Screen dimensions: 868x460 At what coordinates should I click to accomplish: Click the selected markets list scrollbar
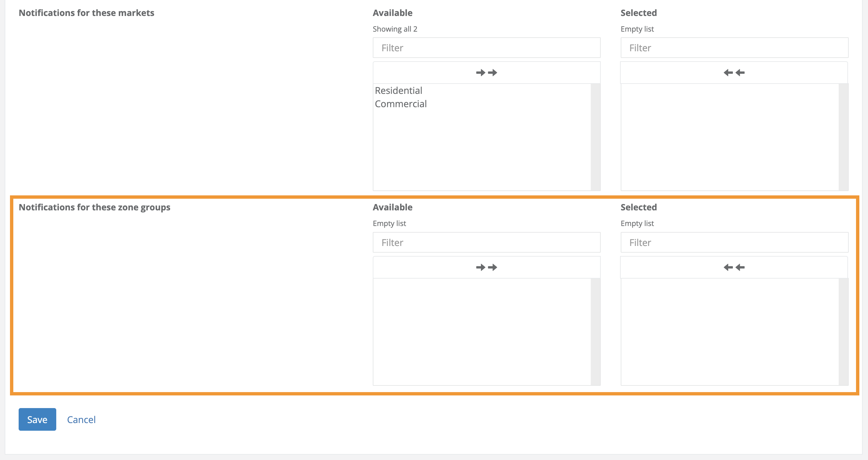point(843,137)
